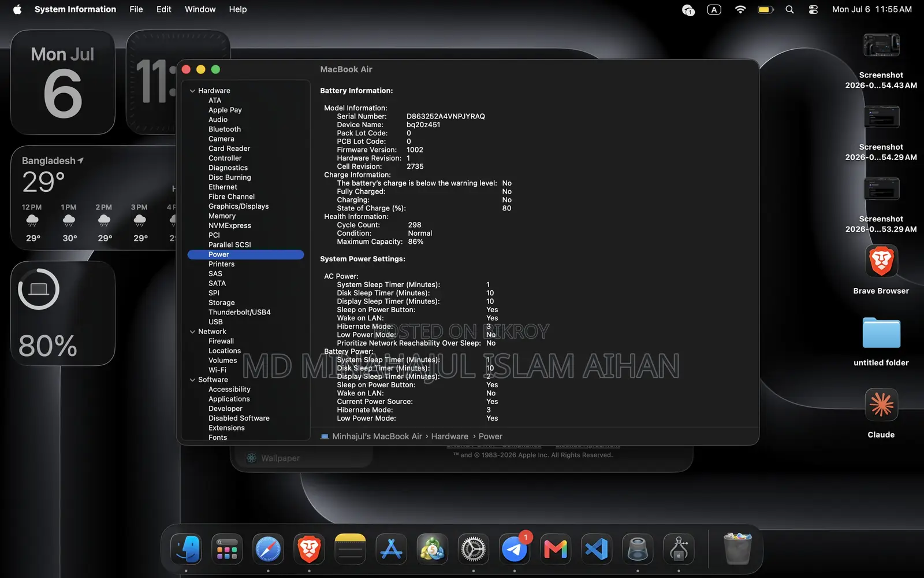This screenshot has width=924, height=578.
Task: Launch MetaTrader 5 from the Dock
Action: 432,549
